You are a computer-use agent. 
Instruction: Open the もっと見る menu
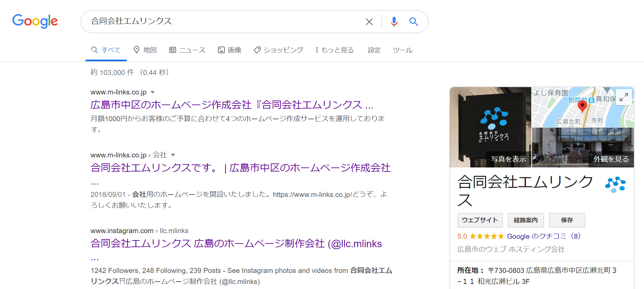(x=334, y=50)
